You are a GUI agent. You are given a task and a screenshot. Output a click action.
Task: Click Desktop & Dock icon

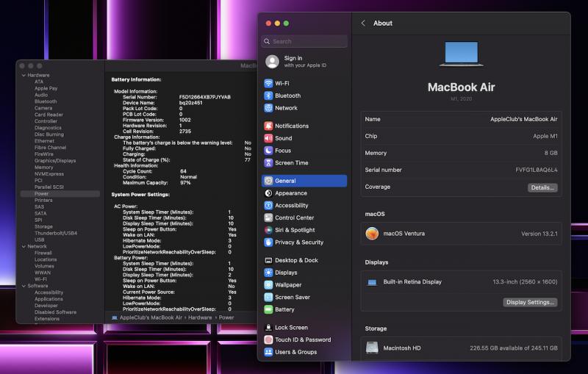pos(268,260)
